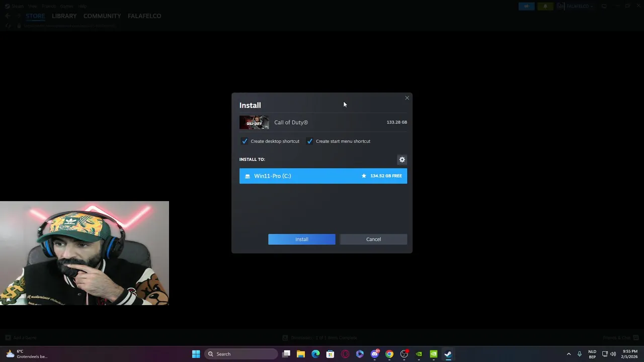Open File Explorer from taskbar
The image size is (644, 362).
coord(301,354)
